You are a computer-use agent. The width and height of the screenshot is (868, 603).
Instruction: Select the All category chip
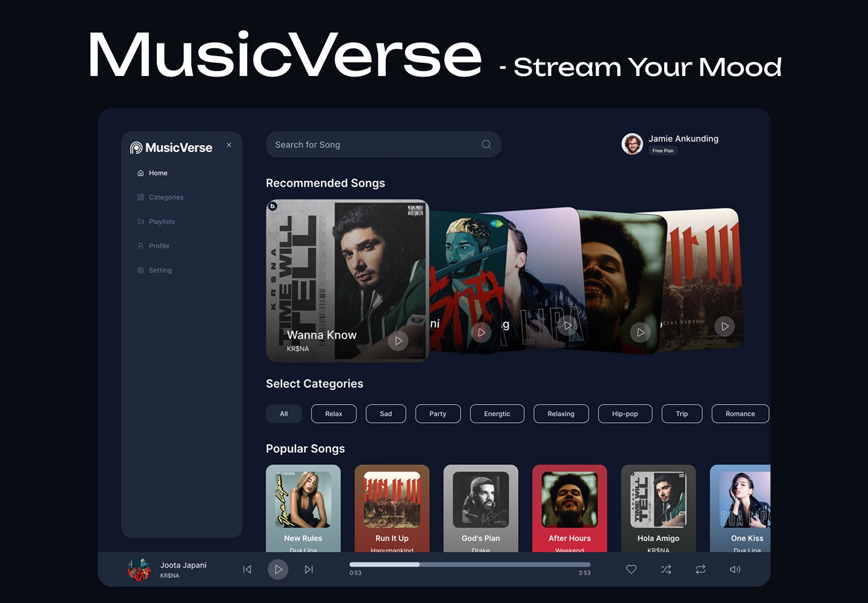pyautogui.click(x=284, y=414)
